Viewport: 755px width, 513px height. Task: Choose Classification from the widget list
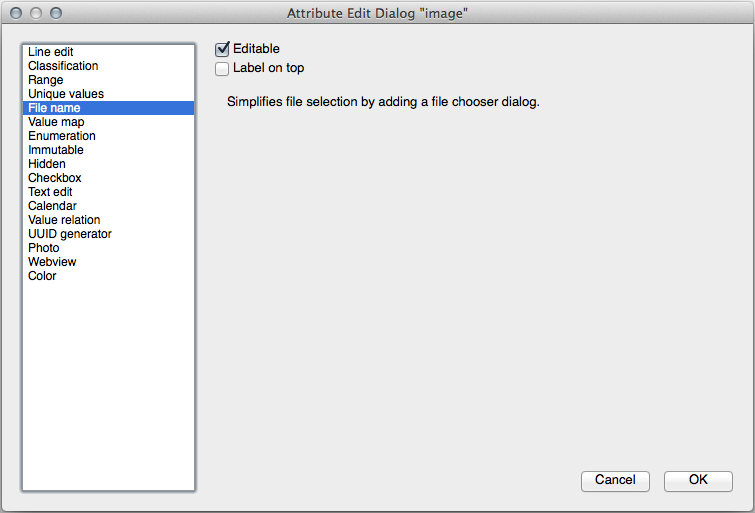click(x=63, y=66)
